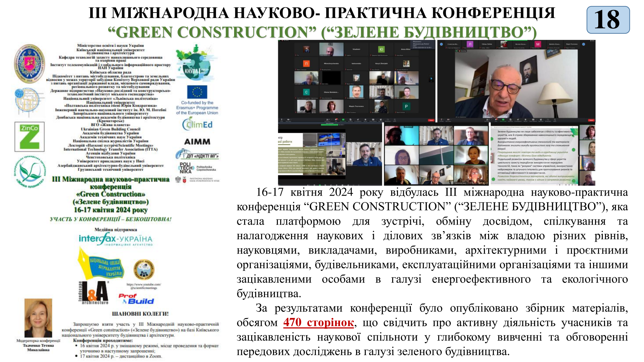Click the slide number 18 badge

point(608,20)
